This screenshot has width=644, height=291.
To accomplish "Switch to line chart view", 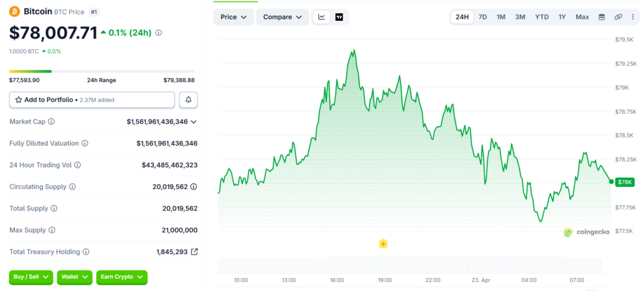I will click(322, 17).
